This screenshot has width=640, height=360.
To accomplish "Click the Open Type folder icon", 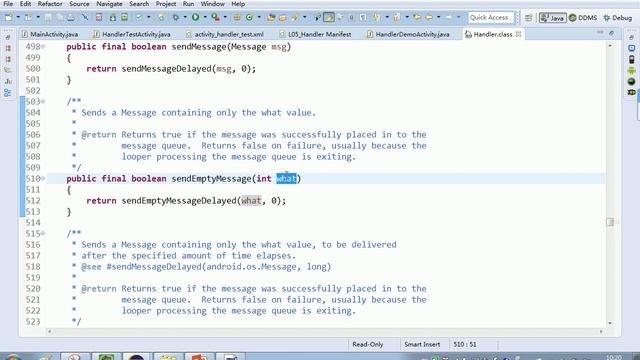I will [271, 18].
